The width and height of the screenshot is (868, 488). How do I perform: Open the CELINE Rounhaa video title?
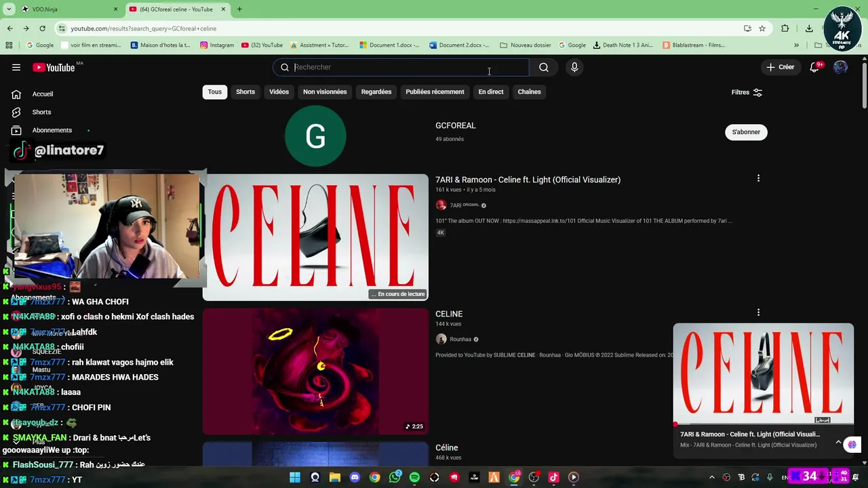[449, 314]
